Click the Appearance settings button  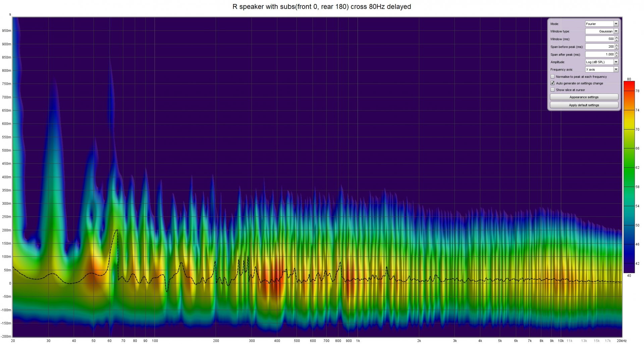click(x=584, y=97)
